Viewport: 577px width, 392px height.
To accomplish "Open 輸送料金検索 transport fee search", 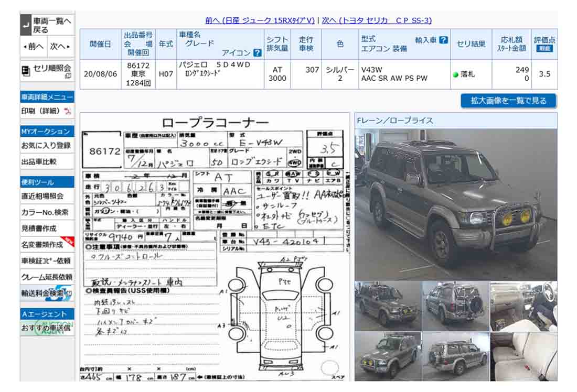I will pos(47,293).
